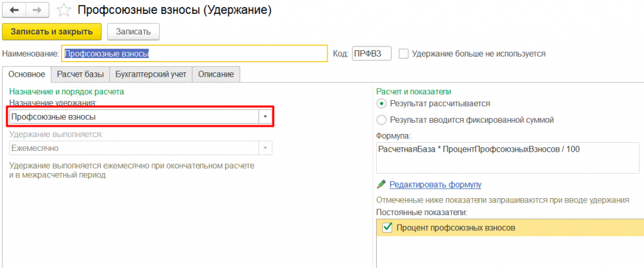Click the Записать button
The image size is (644, 268).
coord(133,31)
